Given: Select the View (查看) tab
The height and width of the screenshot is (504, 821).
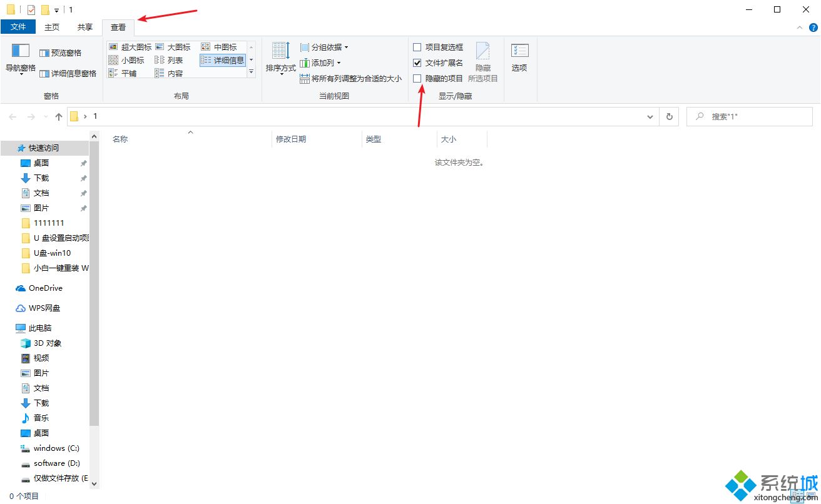Looking at the screenshot, I should pos(118,27).
